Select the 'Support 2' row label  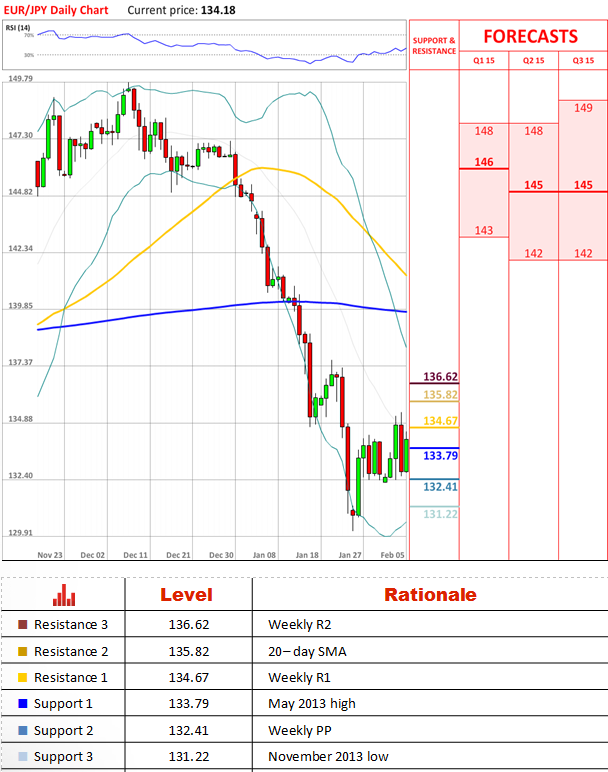tap(64, 731)
